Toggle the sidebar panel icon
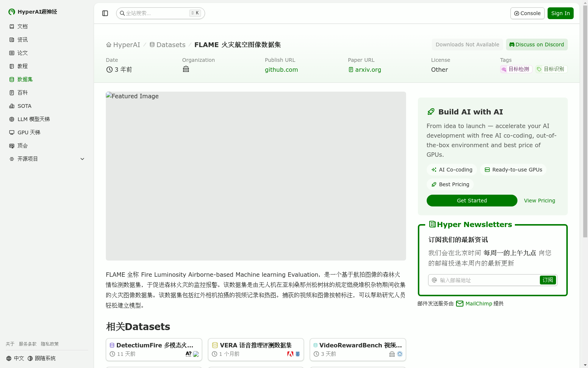The height and width of the screenshot is (368, 588). [105, 13]
